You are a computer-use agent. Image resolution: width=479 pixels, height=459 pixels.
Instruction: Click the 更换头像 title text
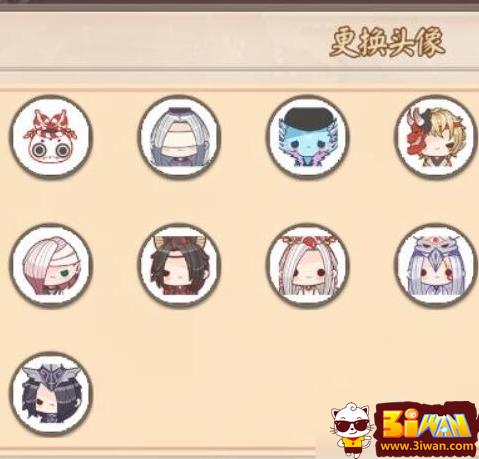coord(387,42)
